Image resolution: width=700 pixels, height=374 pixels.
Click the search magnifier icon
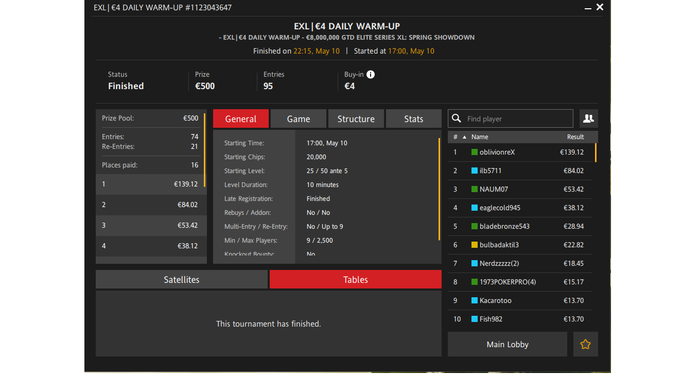coord(456,118)
